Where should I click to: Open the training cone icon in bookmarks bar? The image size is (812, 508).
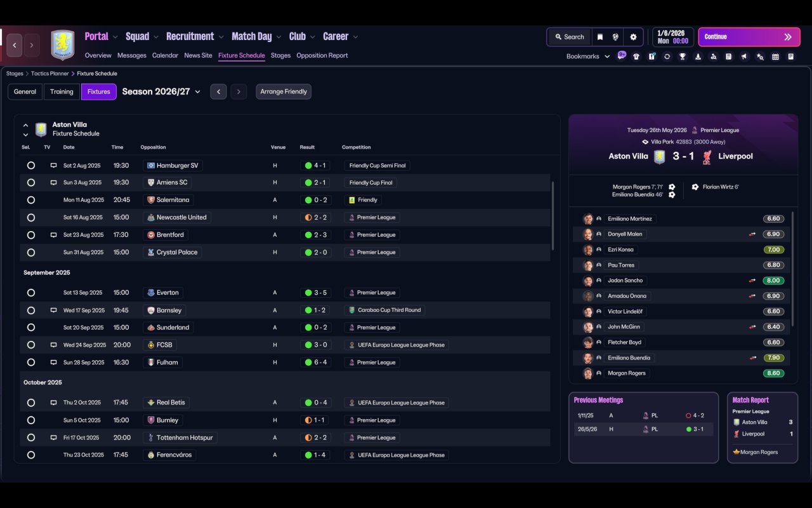[x=698, y=57]
